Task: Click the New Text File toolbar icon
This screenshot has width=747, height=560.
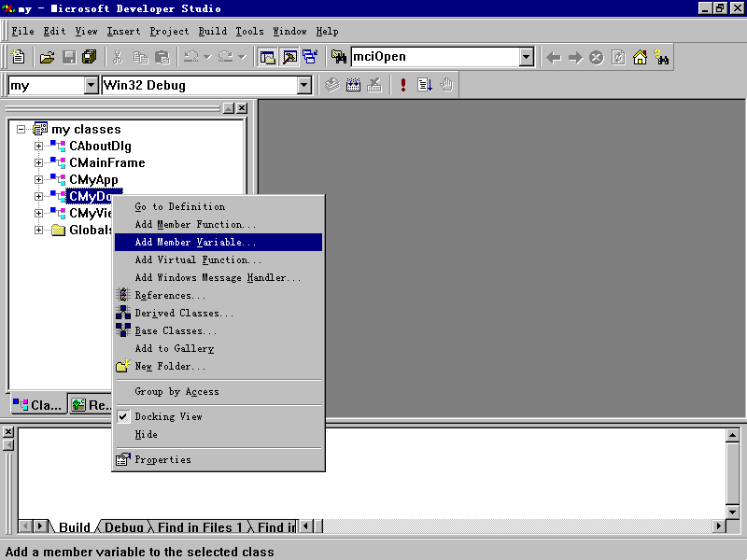Action: [18, 57]
